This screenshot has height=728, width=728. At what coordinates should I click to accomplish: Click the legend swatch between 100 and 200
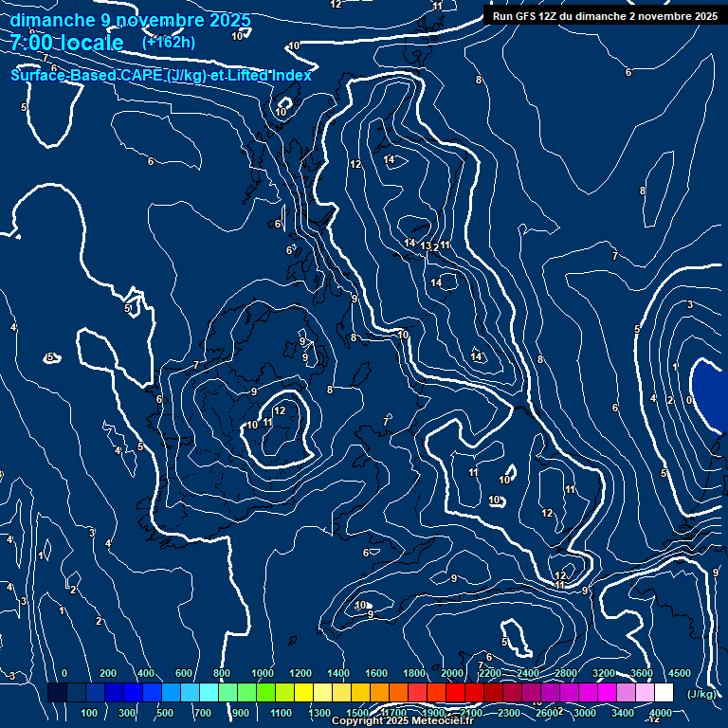95,692
